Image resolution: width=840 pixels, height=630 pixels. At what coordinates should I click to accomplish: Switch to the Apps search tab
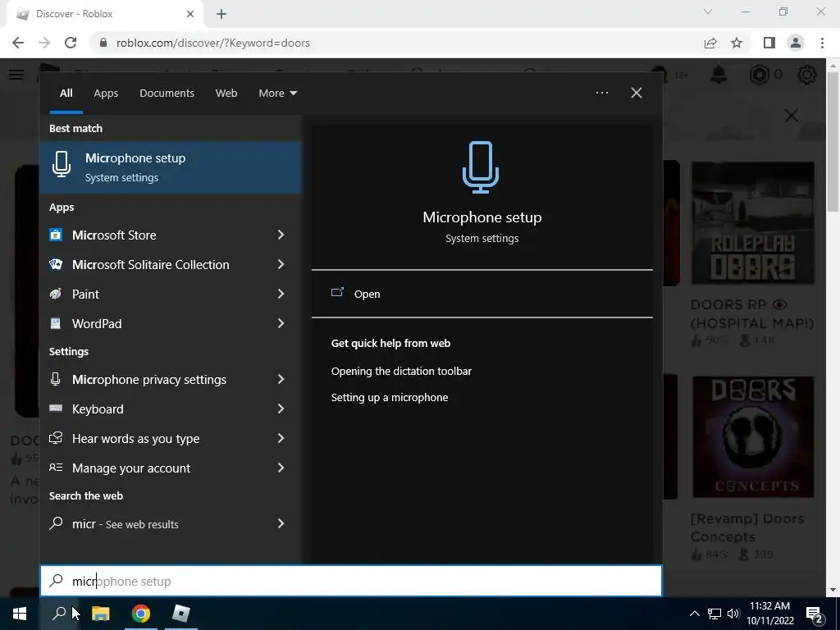point(106,93)
